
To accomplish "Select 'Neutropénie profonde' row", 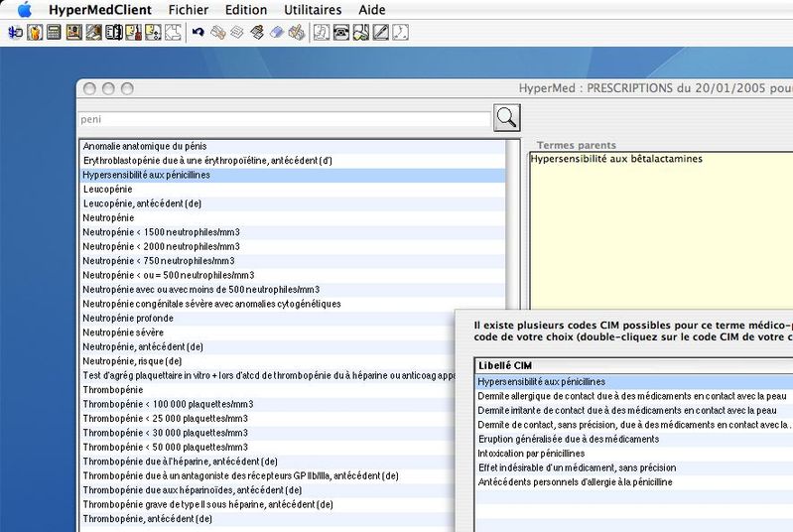I will coord(268,318).
